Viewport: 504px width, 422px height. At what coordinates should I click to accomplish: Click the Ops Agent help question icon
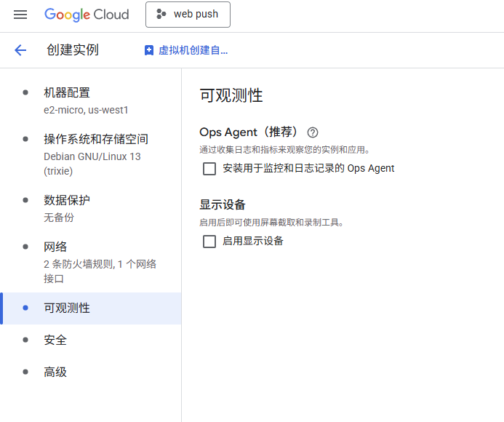click(313, 132)
